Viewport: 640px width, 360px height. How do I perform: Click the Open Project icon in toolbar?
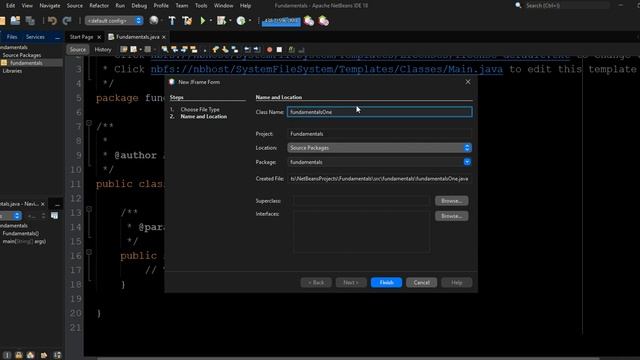[x=16, y=20]
